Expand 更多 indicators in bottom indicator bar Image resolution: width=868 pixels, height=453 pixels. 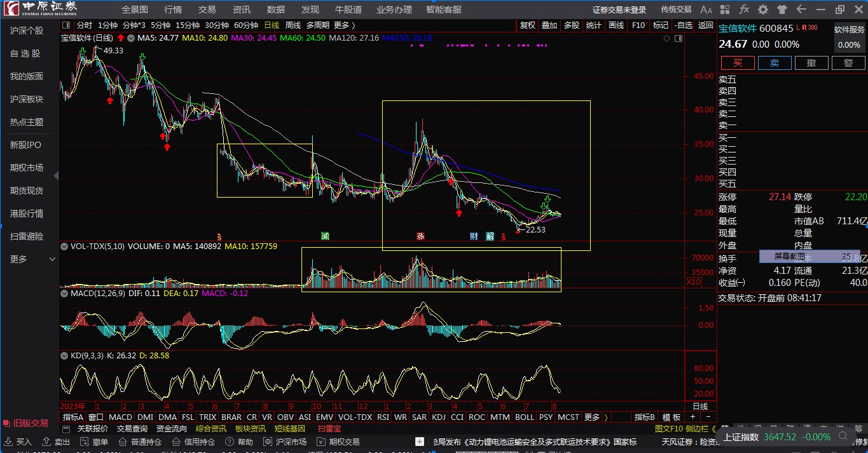tap(595, 417)
